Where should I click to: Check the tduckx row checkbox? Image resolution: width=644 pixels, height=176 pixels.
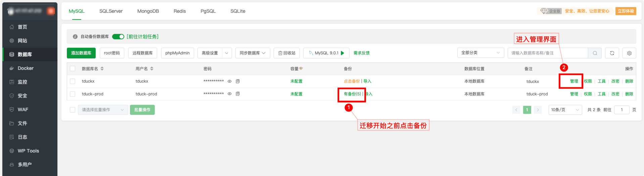point(73,81)
